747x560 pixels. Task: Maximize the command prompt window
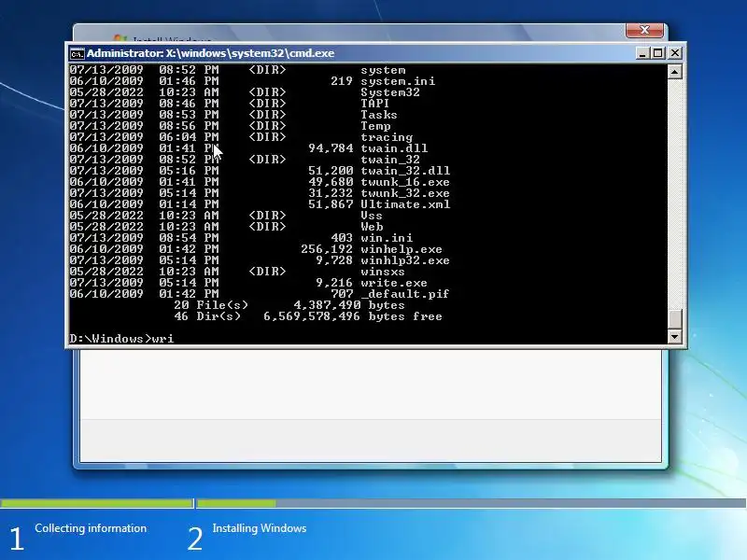(658, 53)
